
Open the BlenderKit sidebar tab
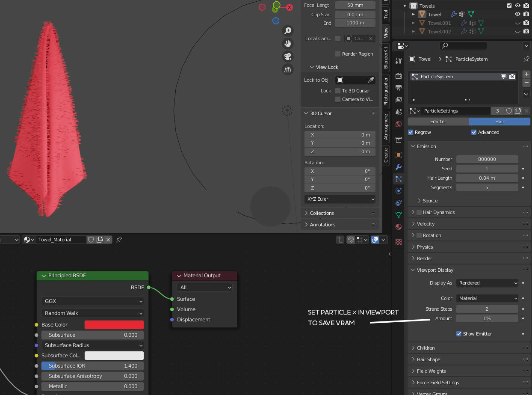click(386, 58)
